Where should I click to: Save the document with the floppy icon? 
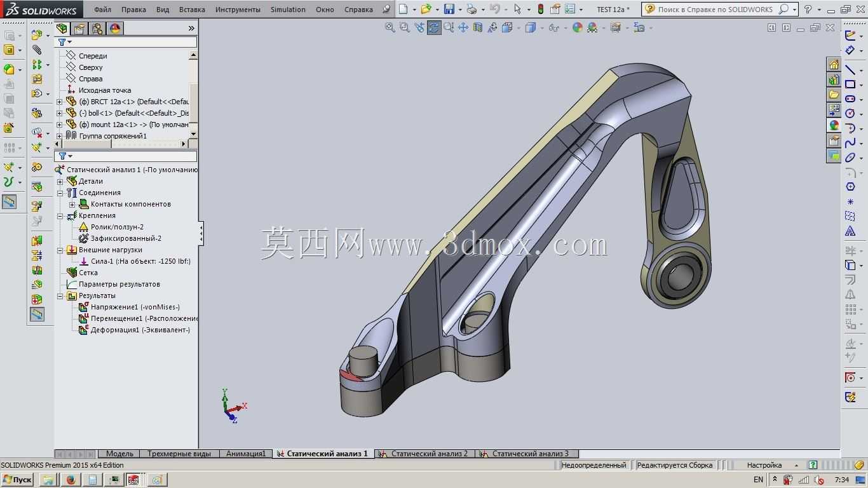[449, 10]
